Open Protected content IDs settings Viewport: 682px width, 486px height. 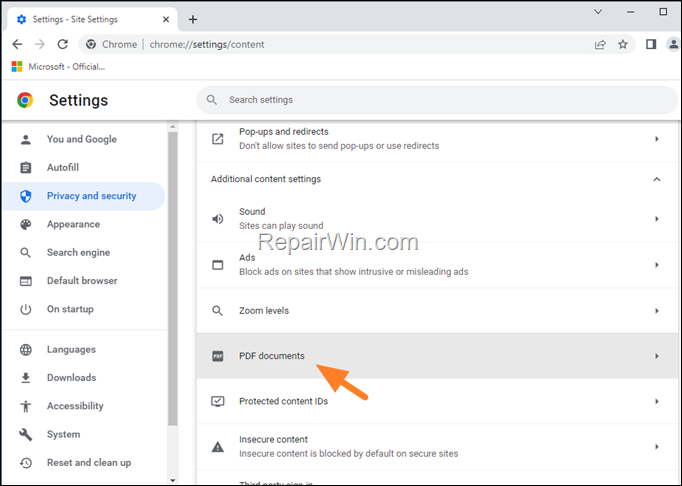pos(437,401)
